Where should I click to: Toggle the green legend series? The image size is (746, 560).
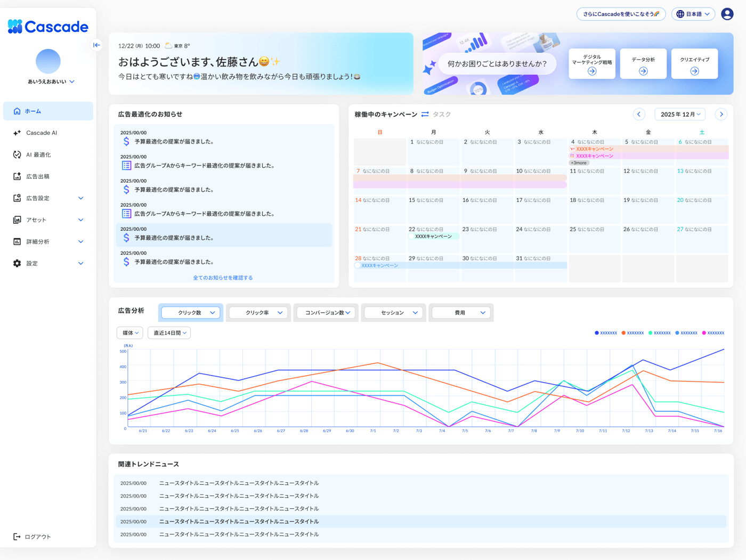click(659, 333)
